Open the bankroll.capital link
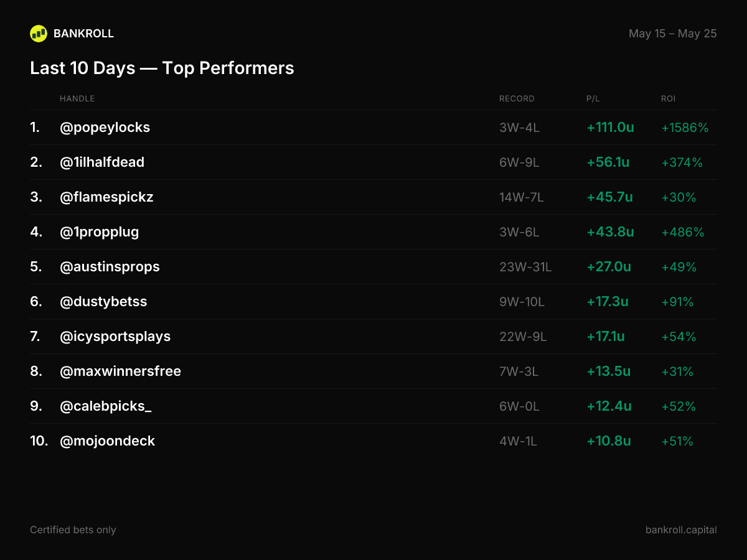 [x=681, y=530]
